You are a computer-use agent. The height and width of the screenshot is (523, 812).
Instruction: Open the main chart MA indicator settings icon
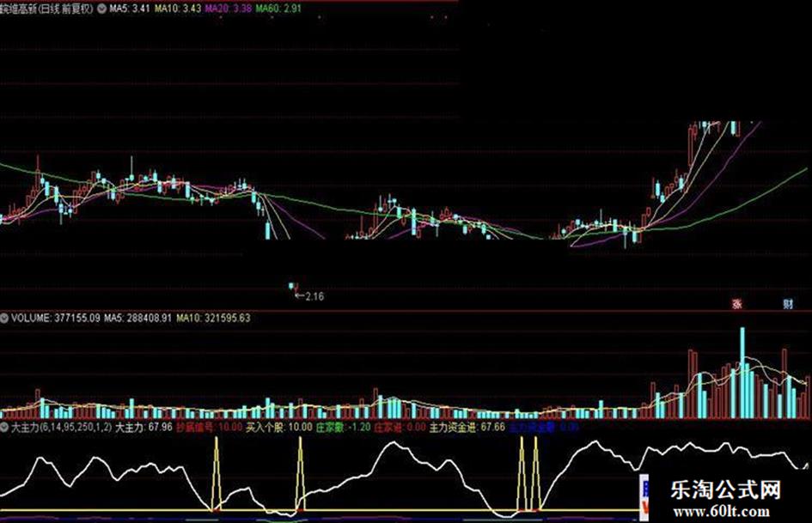point(105,9)
